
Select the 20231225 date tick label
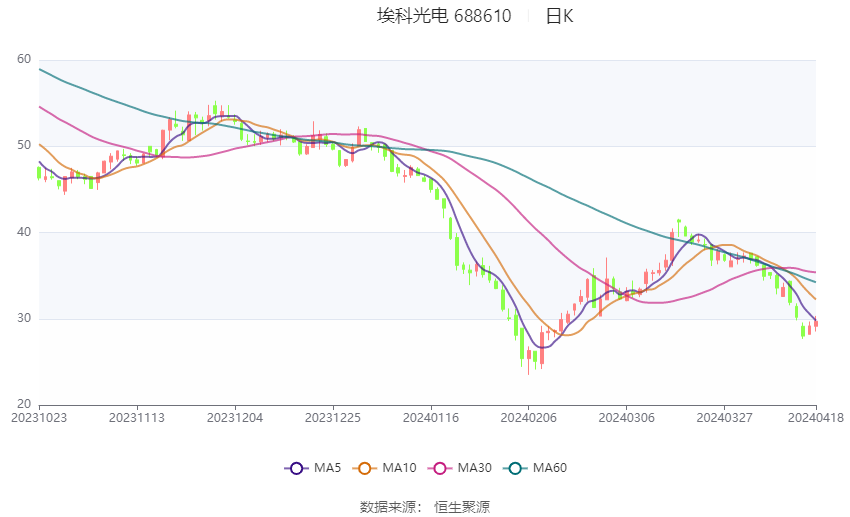pos(333,418)
